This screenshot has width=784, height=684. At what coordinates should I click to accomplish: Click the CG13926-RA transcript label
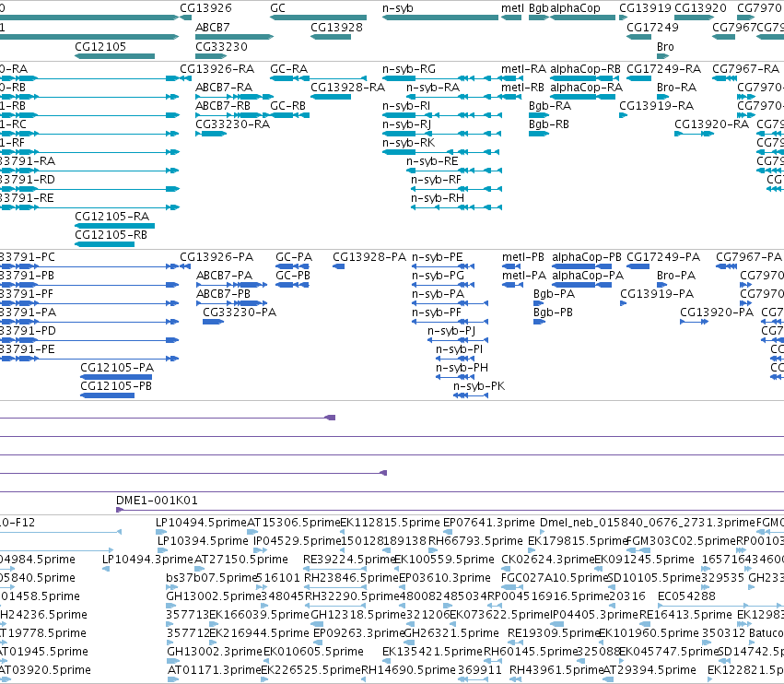(x=217, y=69)
